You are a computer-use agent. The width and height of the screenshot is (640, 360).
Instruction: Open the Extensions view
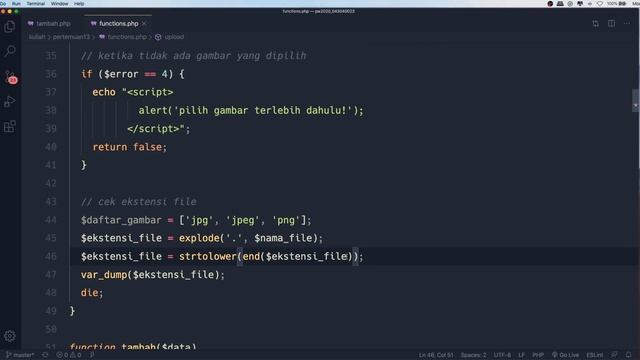(x=10, y=126)
